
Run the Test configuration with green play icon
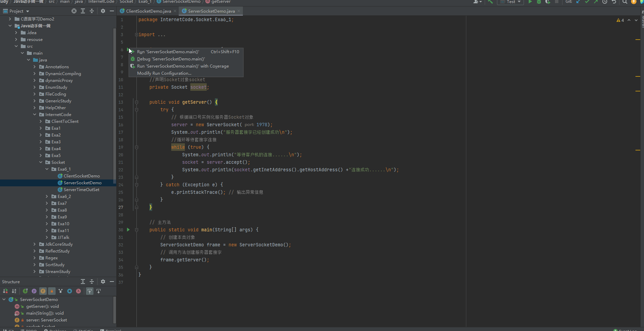530,2
